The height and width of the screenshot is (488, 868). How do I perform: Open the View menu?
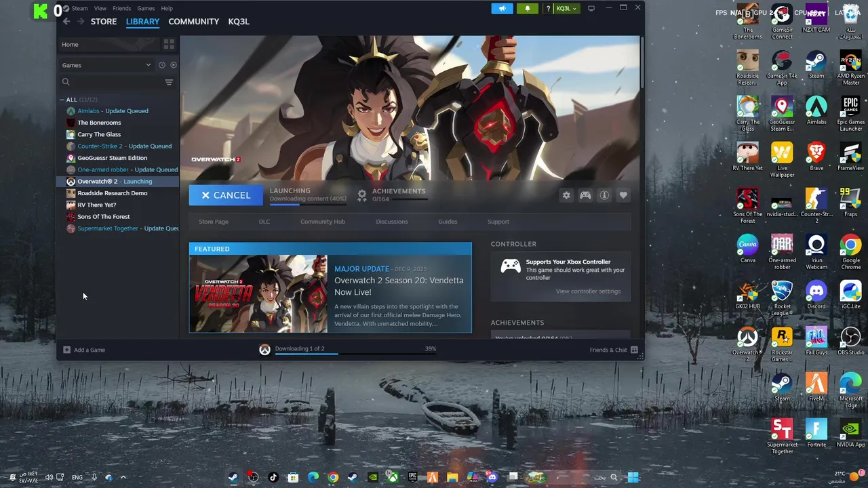point(100,8)
